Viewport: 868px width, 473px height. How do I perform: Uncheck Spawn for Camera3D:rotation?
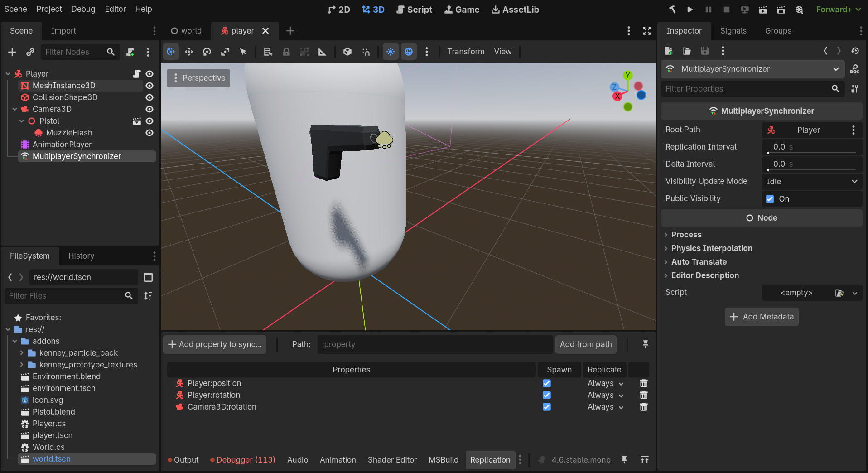click(547, 407)
